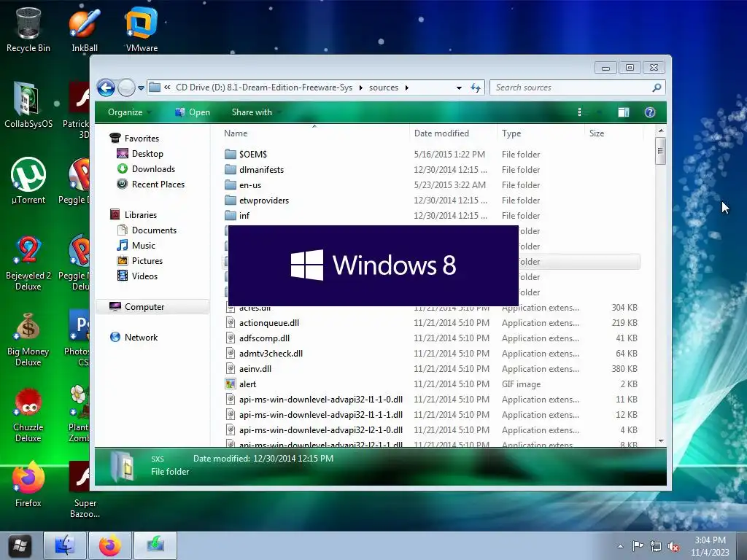Open the Organize menu
Viewport: 747px width, 560px height.
pos(128,112)
